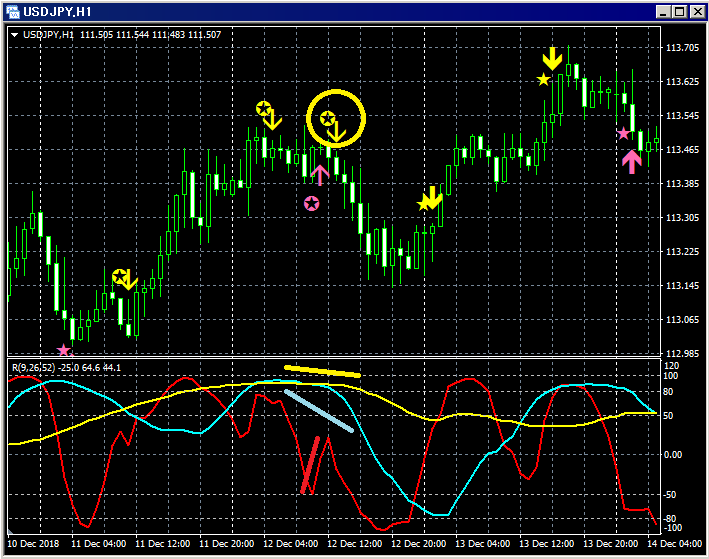
Task: Click the yellow circled star near 11 Dec 20:00 high
Action: pos(264,109)
